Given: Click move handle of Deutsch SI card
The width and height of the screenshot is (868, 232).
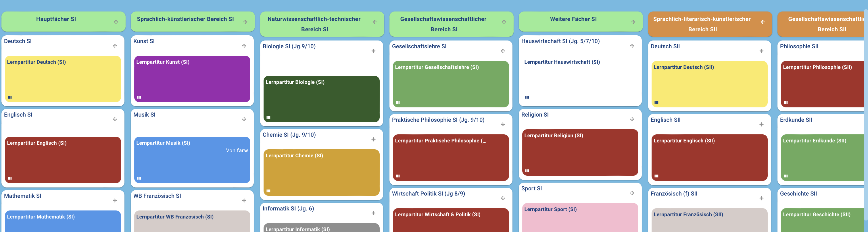Looking at the screenshot, I should coord(115,46).
